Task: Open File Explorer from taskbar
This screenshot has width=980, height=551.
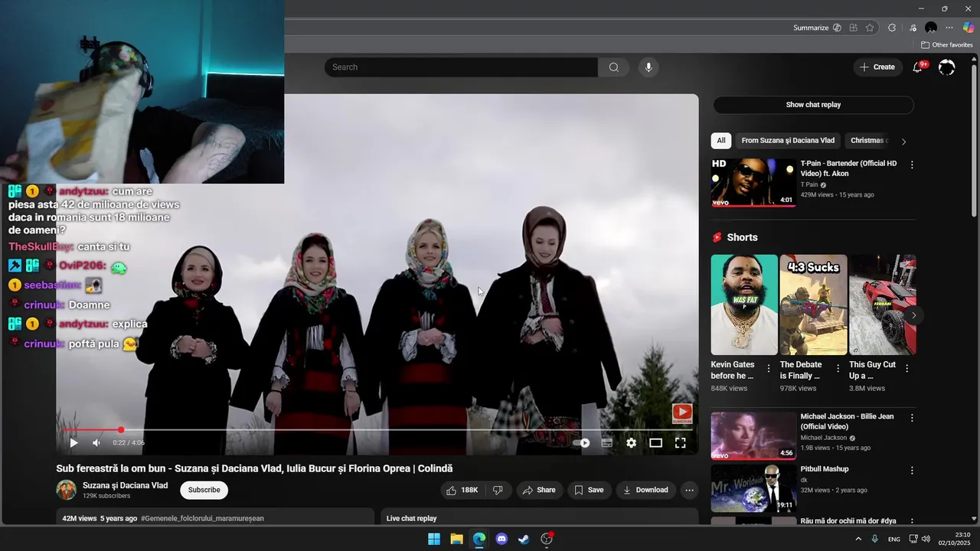Action: (456, 539)
